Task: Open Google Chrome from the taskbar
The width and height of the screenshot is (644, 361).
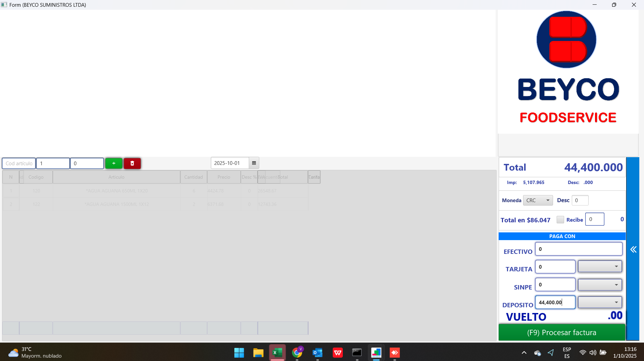Action: tap(297, 353)
